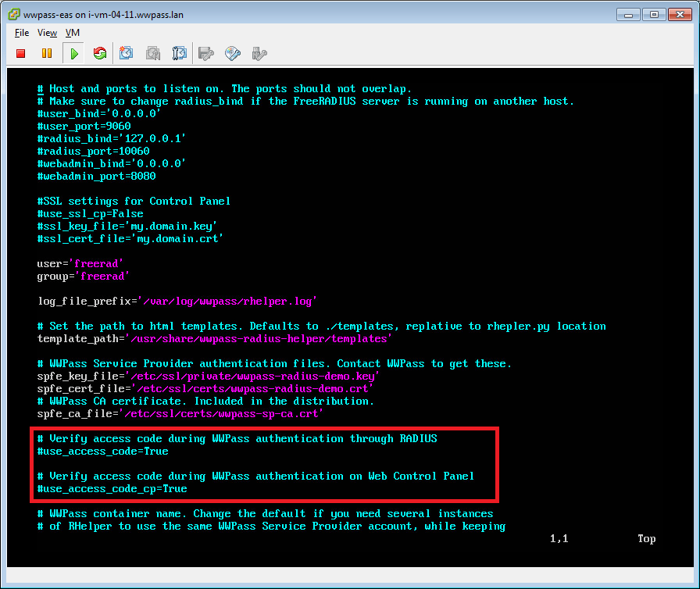Connect the floppy drive to the VM
Screen dimensions: 700x589
coord(205,53)
